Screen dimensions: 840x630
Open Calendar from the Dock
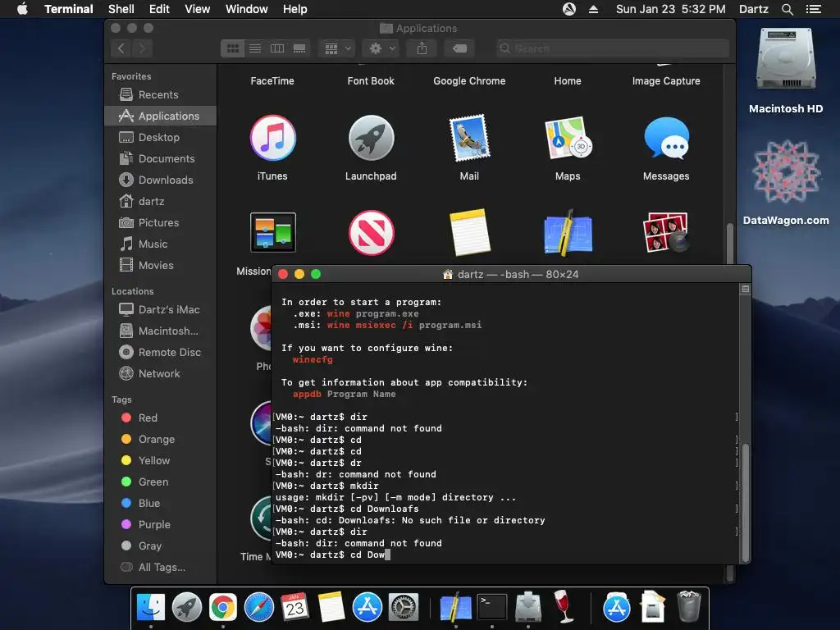(x=294, y=608)
